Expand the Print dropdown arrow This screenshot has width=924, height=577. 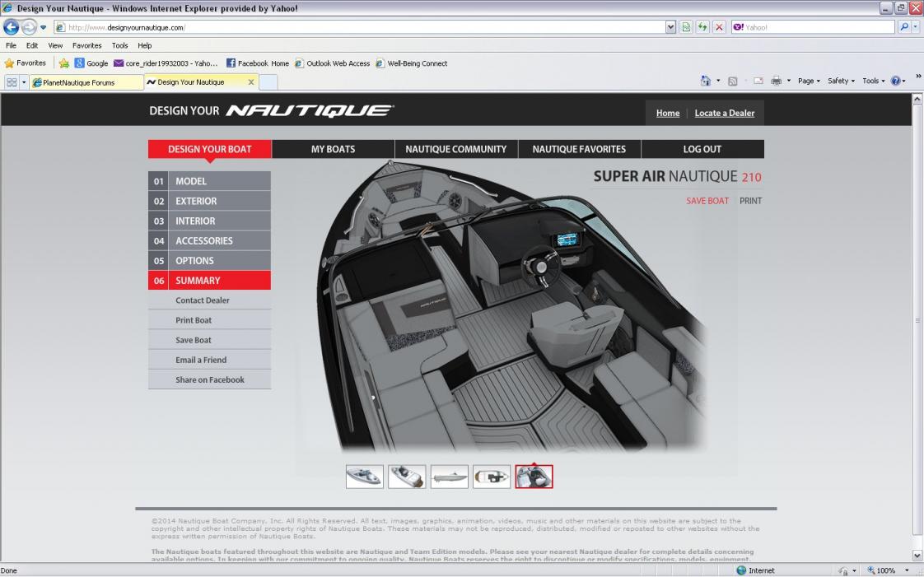(788, 81)
